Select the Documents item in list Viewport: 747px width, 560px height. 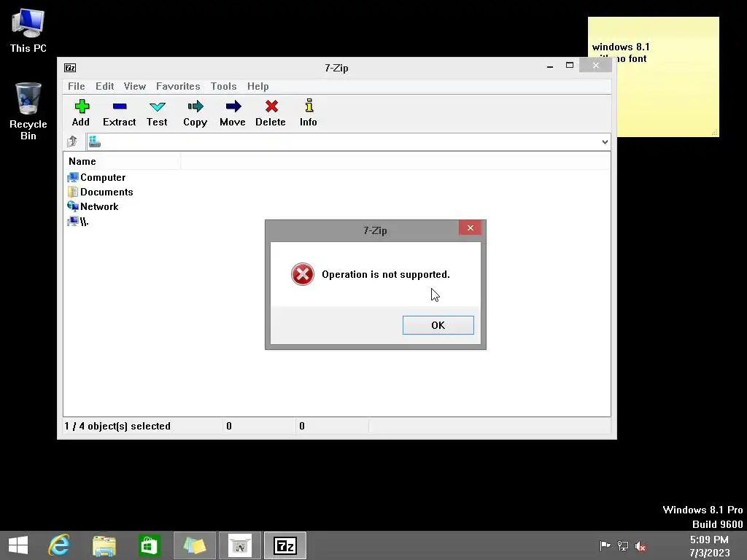point(101,192)
